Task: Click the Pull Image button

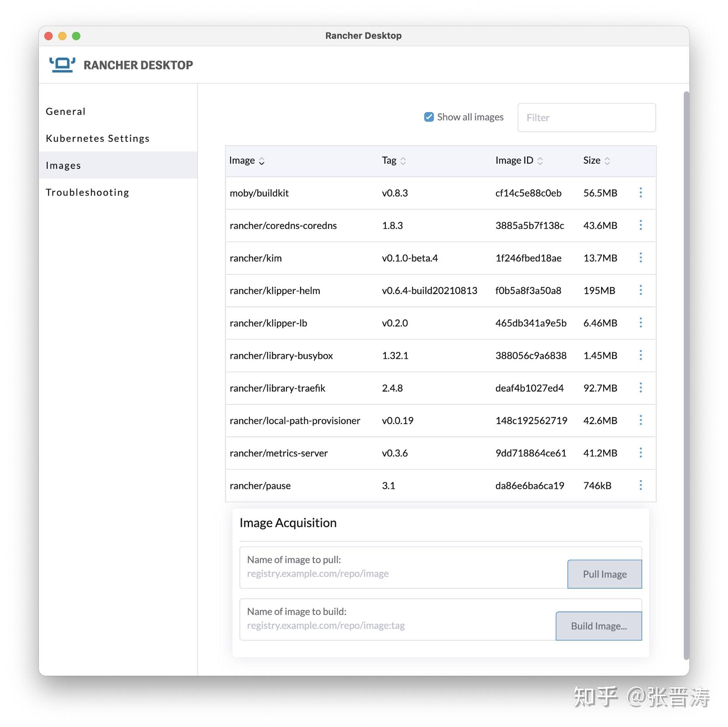Action: (604, 574)
